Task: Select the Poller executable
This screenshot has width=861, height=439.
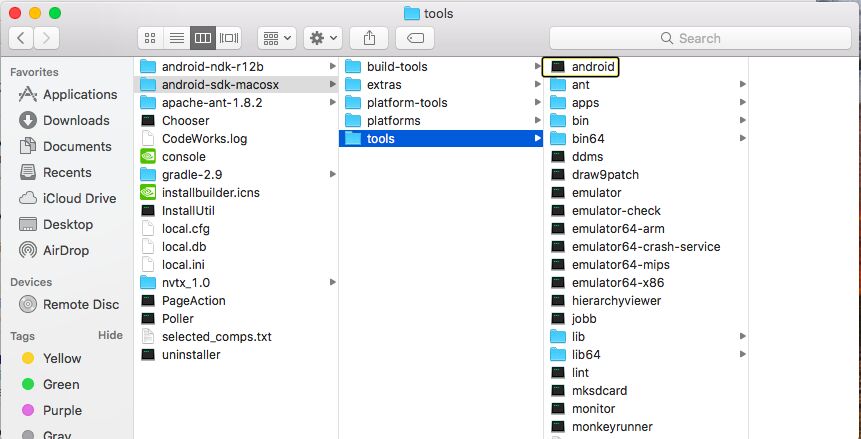Action: [x=167, y=319]
